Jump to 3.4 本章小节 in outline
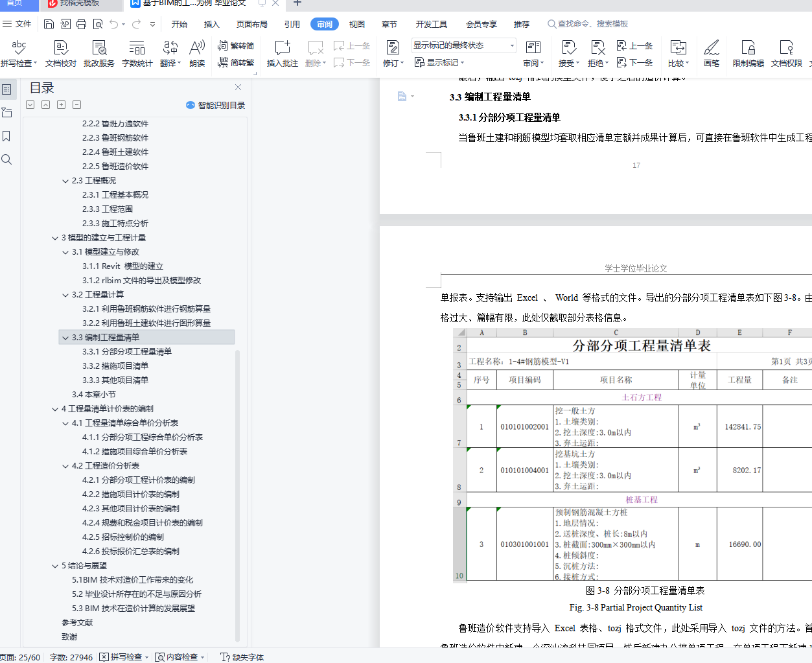 click(x=94, y=395)
